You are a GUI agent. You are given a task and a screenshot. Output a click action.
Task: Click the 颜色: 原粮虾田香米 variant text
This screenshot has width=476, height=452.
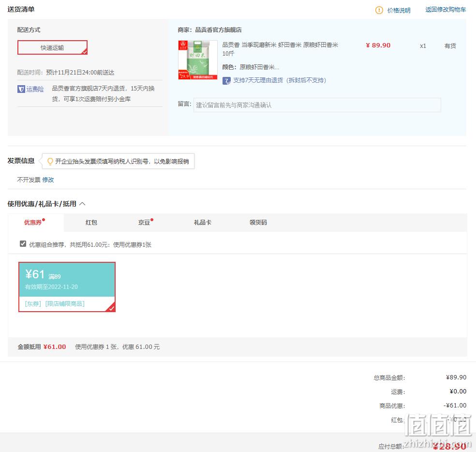pyautogui.click(x=251, y=67)
